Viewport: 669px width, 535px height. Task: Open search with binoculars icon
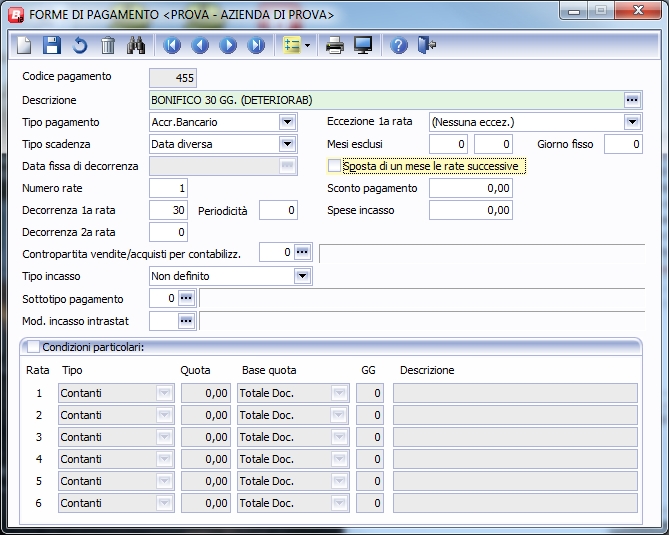click(x=137, y=45)
